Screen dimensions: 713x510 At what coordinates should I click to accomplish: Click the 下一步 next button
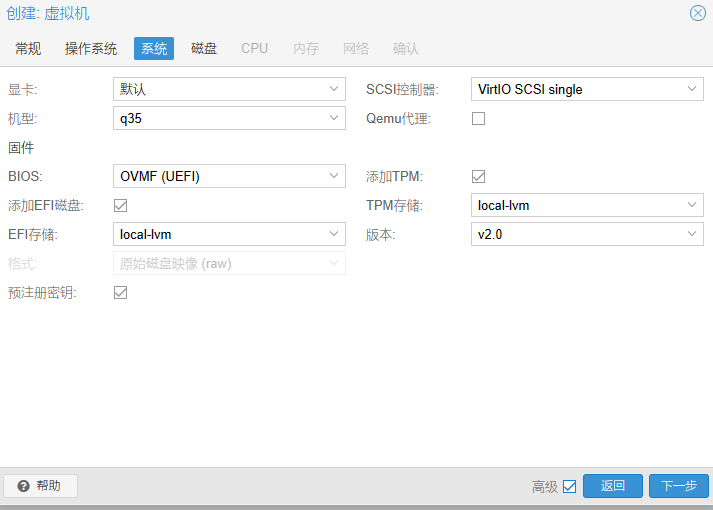tap(679, 486)
